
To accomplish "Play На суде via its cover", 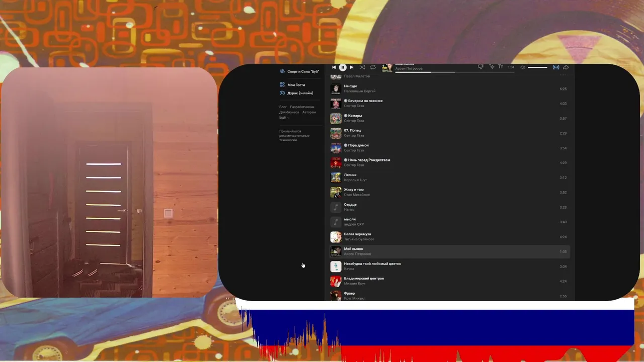I will click(x=336, y=89).
